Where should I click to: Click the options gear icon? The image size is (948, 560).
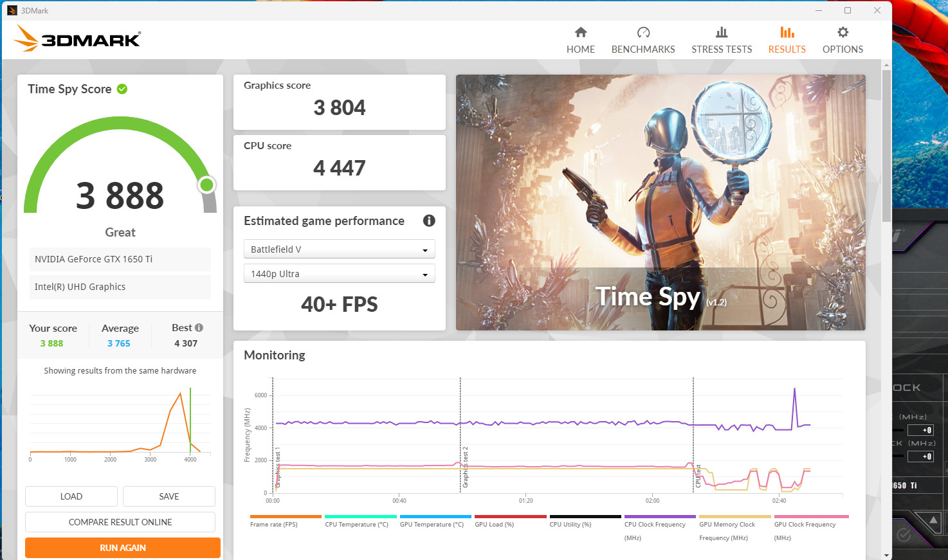click(843, 32)
